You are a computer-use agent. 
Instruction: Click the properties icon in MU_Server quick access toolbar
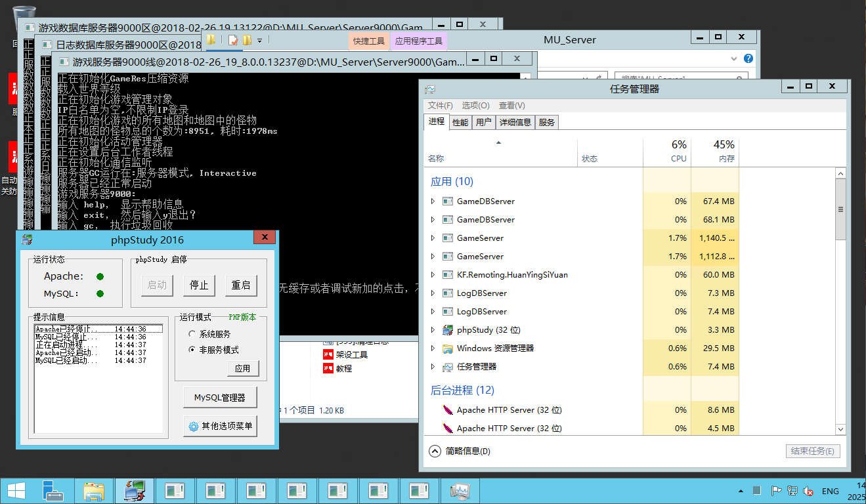233,40
